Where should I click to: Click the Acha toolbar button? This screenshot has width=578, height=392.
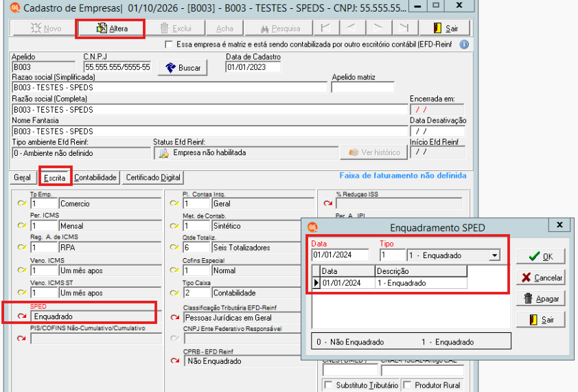(x=225, y=28)
